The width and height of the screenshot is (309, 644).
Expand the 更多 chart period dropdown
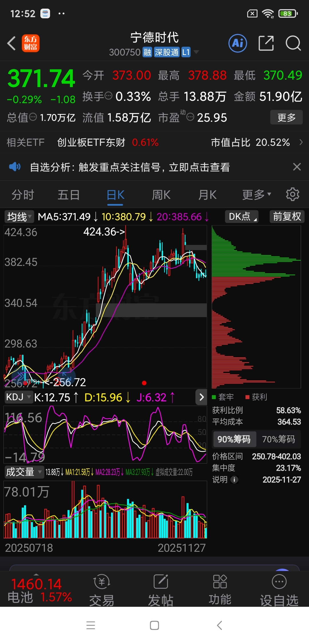click(x=257, y=195)
